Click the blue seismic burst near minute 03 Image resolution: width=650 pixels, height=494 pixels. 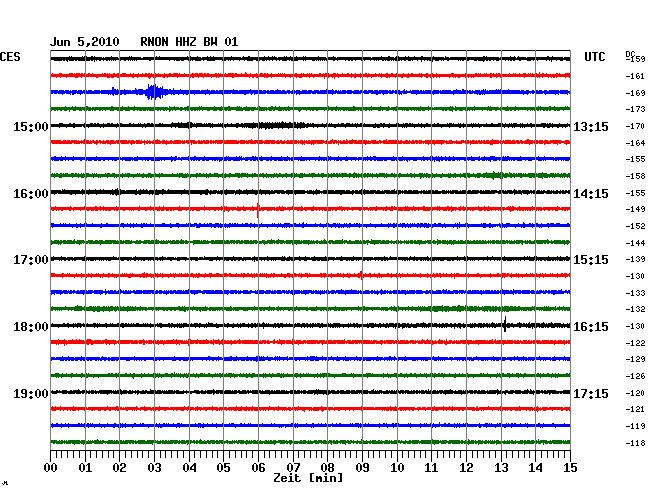(155, 92)
